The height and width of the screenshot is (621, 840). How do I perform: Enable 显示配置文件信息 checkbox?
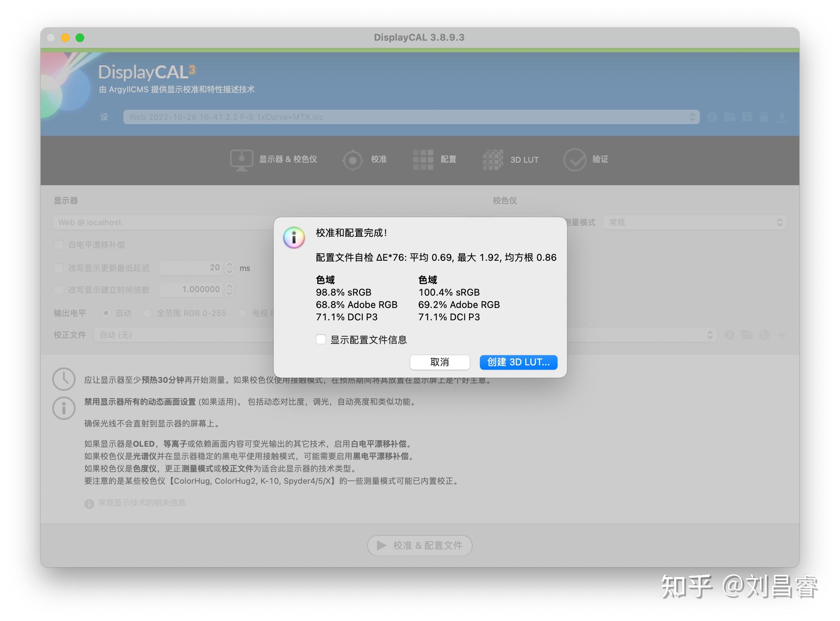(x=321, y=340)
